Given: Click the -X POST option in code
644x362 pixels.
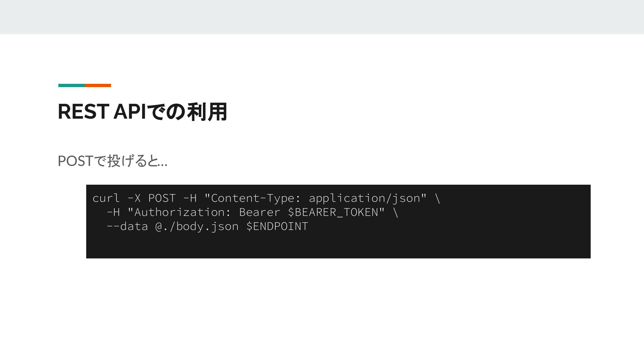Looking at the screenshot, I should click(x=152, y=198).
